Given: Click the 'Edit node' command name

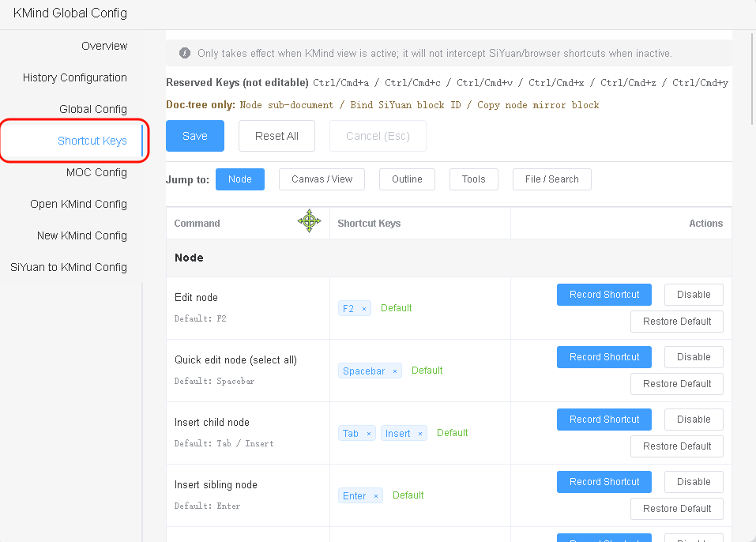Looking at the screenshot, I should [x=196, y=298].
